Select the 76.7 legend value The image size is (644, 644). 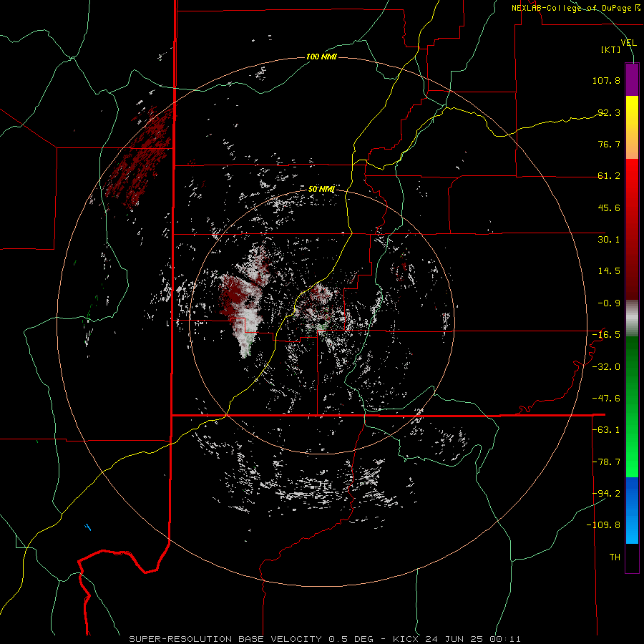point(609,144)
